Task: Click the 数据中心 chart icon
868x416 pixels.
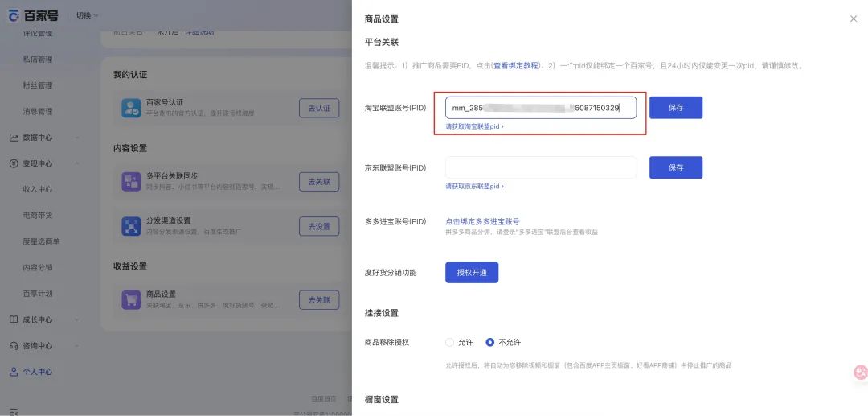Action: pyautogui.click(x=14, y=138)
